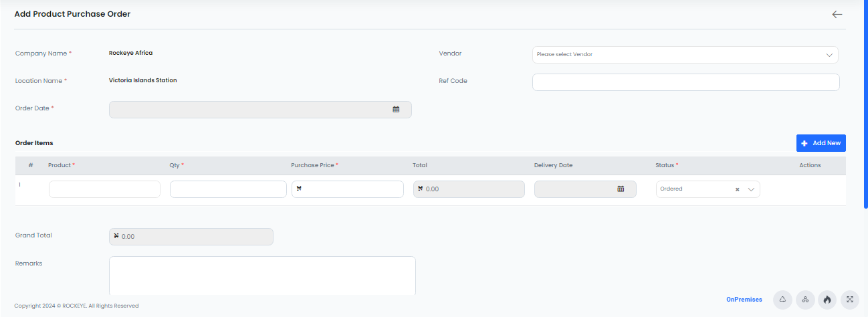This screenshot has width=868, height=317.
Task: Open the OnPremises link
Action: click(744, 300)
